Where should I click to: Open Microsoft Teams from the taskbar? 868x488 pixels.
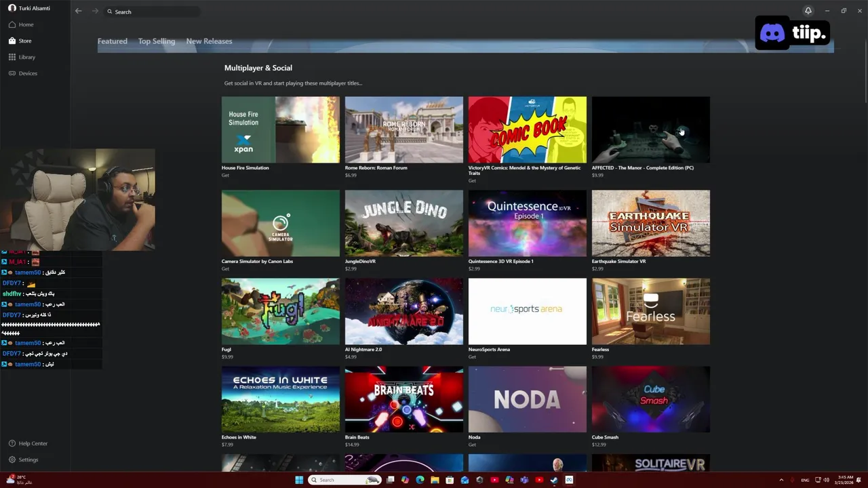tap(524, 480)
